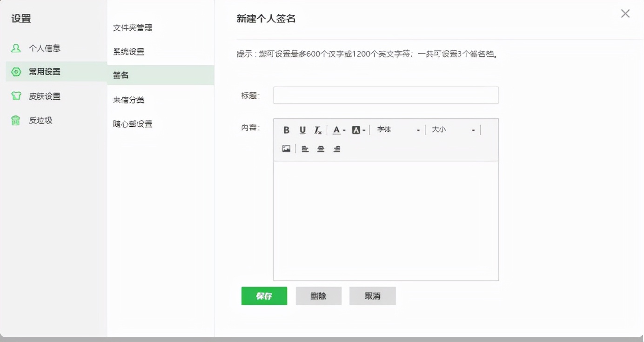
Task: Toggle bold formatting in the signature editor
Action: click(x=286, y=130)
